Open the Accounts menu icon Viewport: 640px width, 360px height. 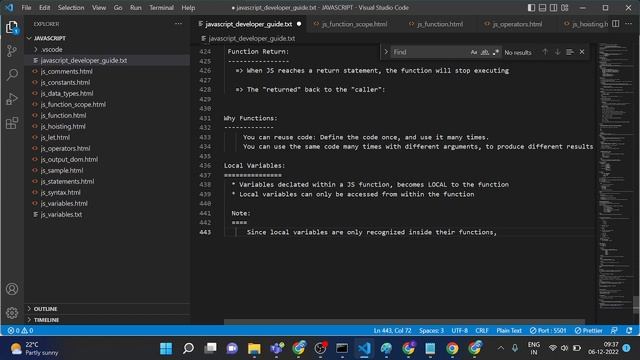(12, 289)
